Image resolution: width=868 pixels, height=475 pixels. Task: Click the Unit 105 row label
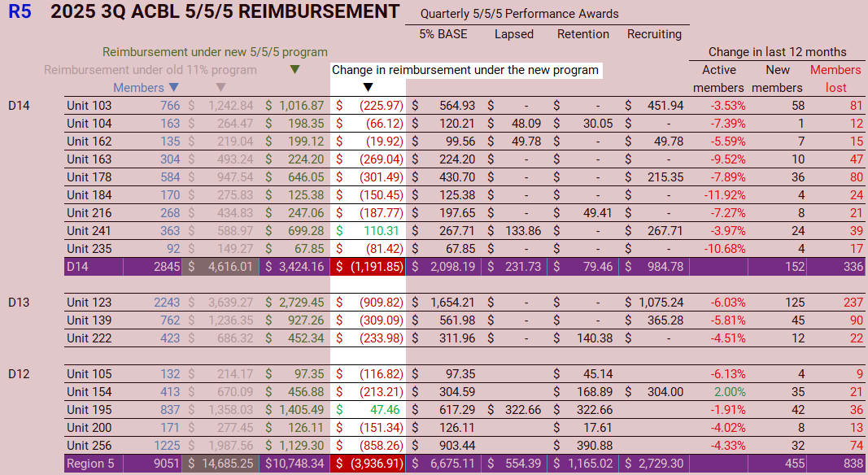pyautogui.click(x=89, y=373)
